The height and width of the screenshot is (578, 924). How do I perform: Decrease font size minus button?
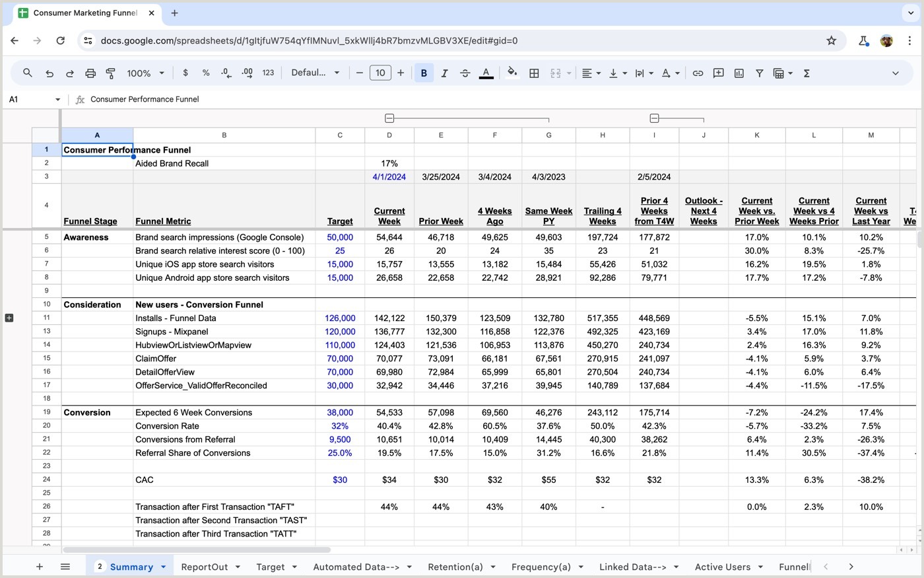tap(360, 73)
